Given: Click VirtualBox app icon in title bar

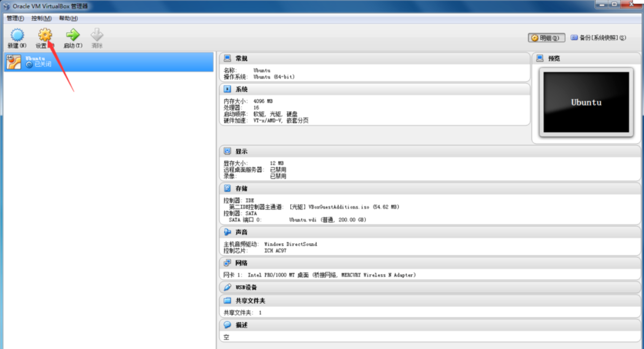Looking at the screenshot, I should click(x=7, y=6).
